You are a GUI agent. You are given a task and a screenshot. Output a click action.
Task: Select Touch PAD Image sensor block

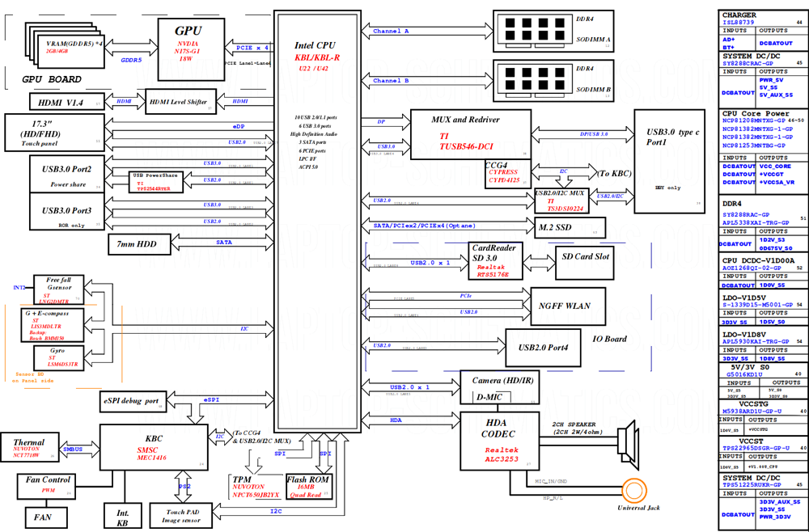180,516
